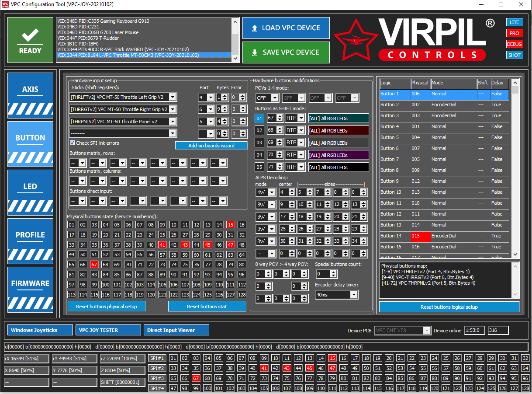Click dark red All RGB LEDs swatch
Viewport: 532px width, 394px height.
tap(338, 130)
